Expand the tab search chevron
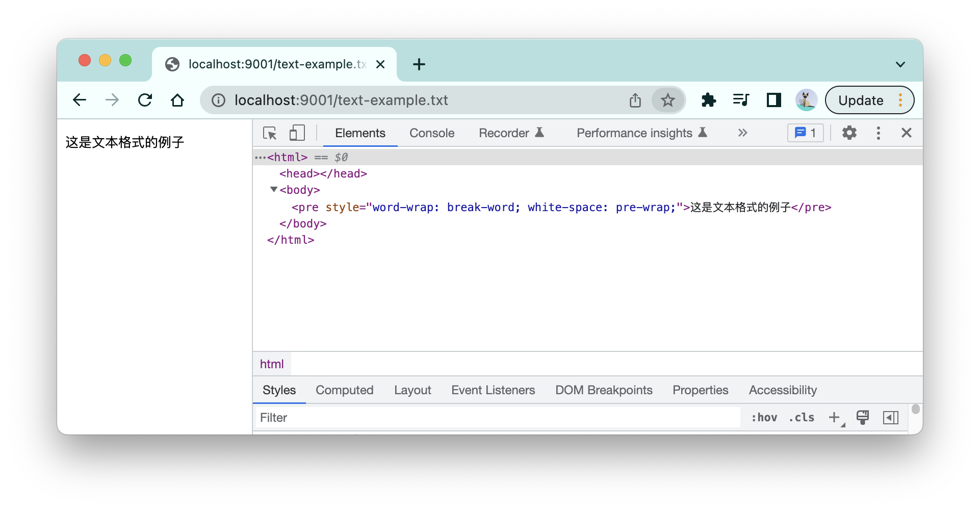The height and width of the screenshot is (510, 980). (900, 64)
